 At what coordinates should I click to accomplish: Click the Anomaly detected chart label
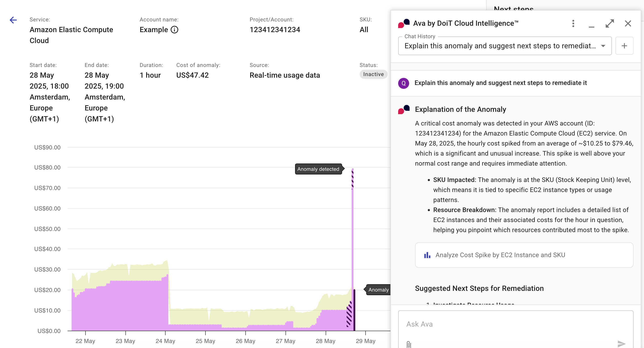coord(318,169)
